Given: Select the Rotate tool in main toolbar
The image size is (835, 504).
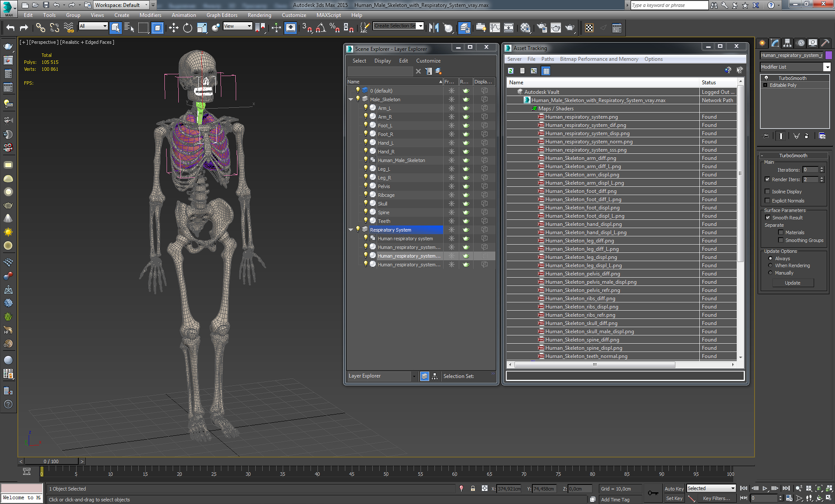Looking at the screenshot, I should [187, 28].
